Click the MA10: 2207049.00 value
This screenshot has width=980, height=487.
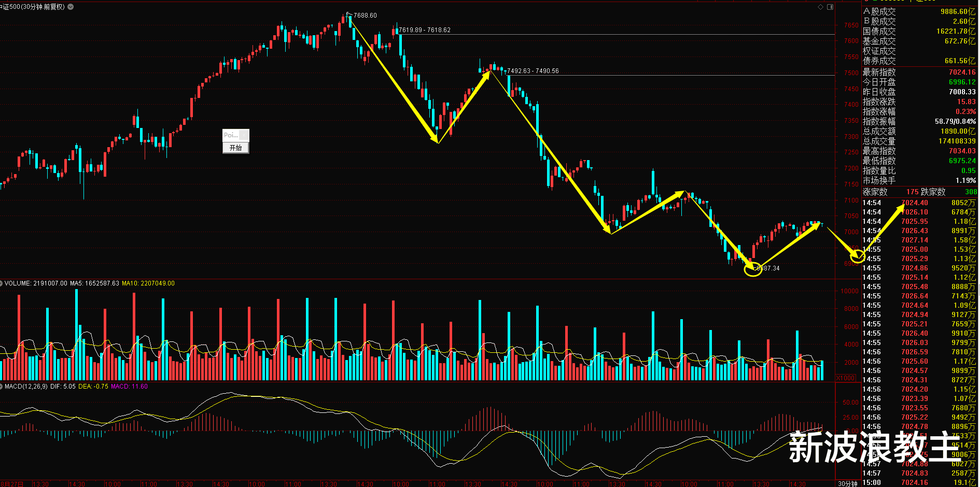click(148, 283)
